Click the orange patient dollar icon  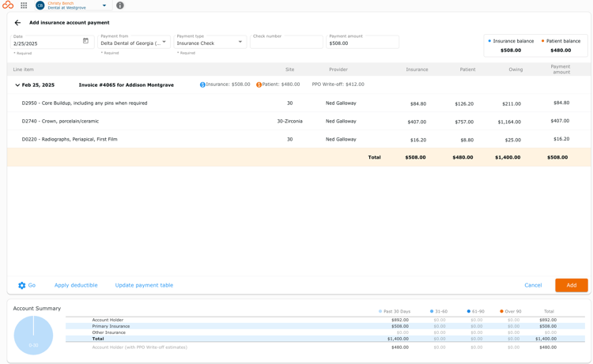[259, 84]
